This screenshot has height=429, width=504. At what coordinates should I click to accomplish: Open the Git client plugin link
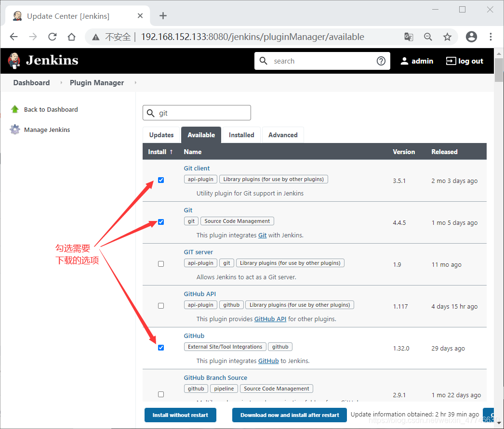197,168
